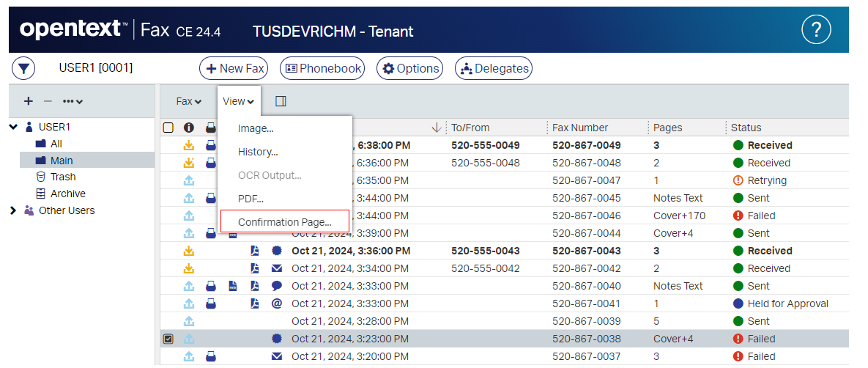Click received icon for 520-867-0049 row

(189, 145)
